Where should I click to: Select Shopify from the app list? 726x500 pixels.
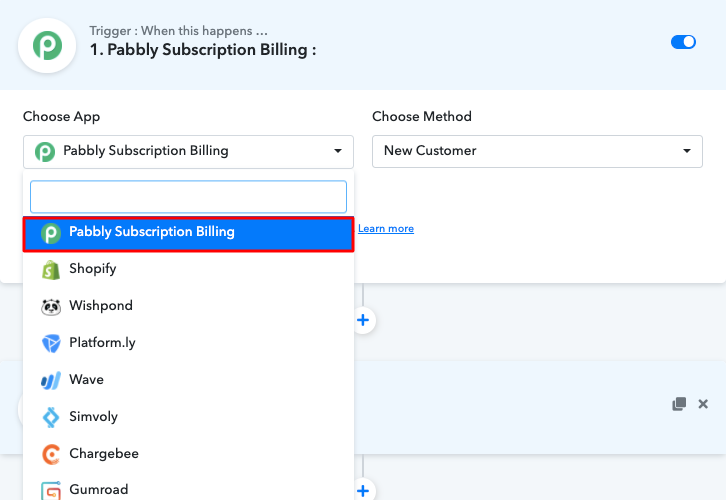pos(188,269)
